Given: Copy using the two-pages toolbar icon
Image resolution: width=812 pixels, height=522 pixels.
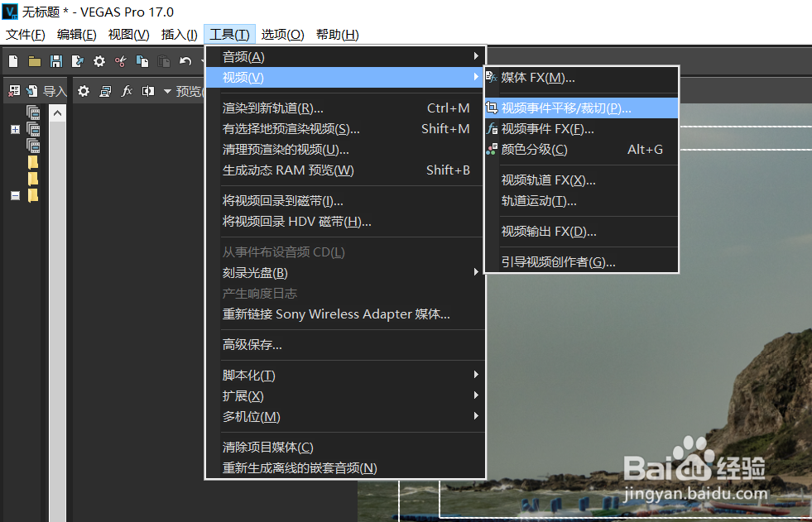Looking at the screenshot, I should tap(142, 61).
